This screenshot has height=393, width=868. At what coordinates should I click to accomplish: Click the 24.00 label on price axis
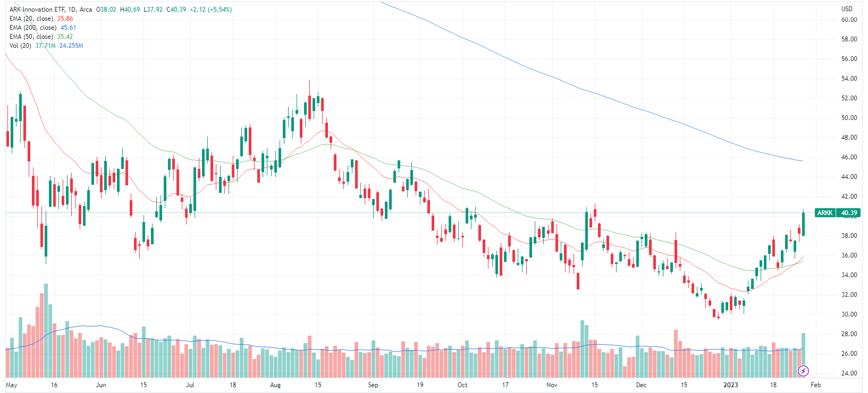[x=849, y=373]
